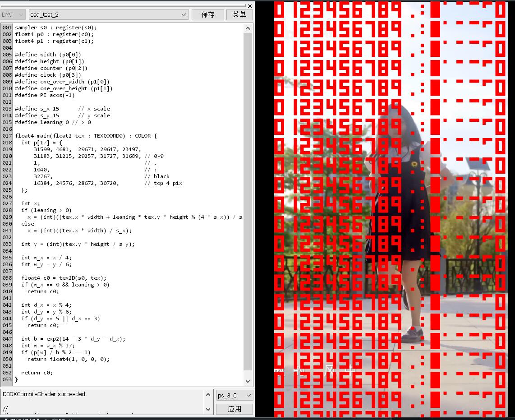Open the ps_3_0 shader profile dropdown
515x420 pixels.
(x=234, y=395)
